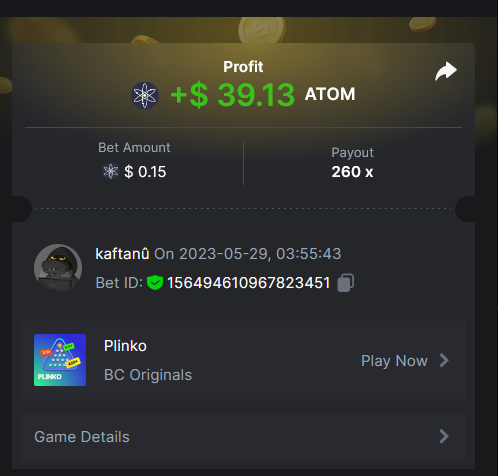Click the small ATOM icon near bet amount
This screenshot has width=498, height=476.
coord(111,172)
